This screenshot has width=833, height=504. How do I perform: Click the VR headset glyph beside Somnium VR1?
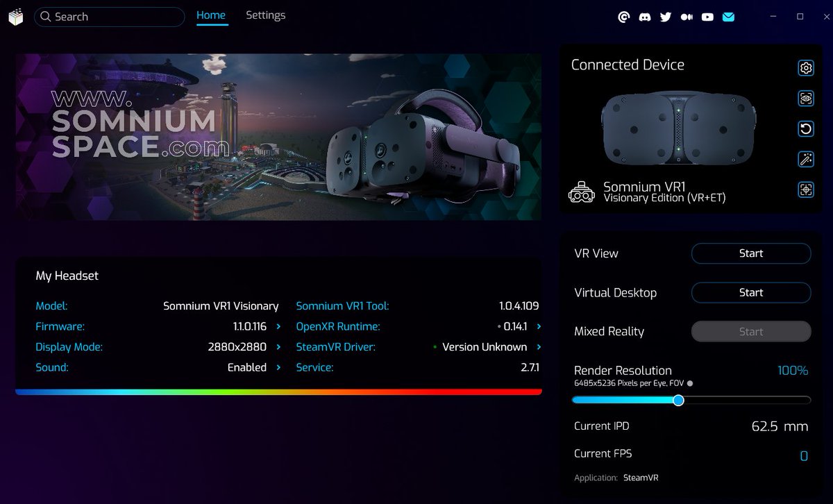[581, 192]
